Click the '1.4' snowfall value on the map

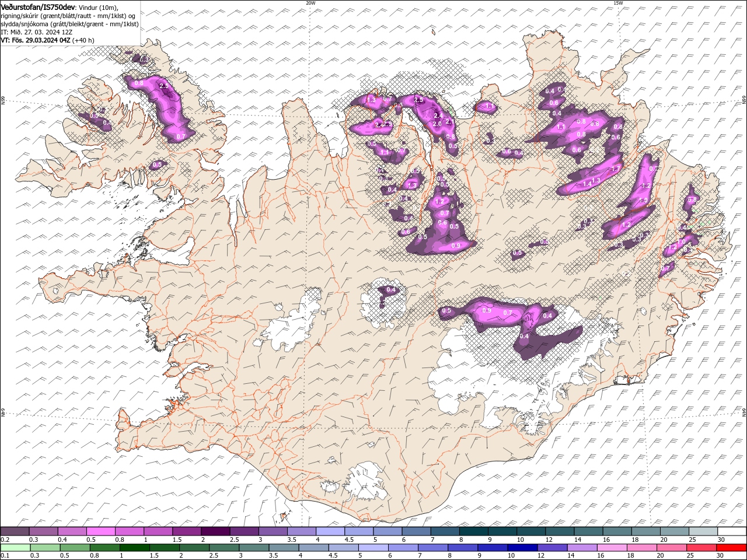coord(588,184)
